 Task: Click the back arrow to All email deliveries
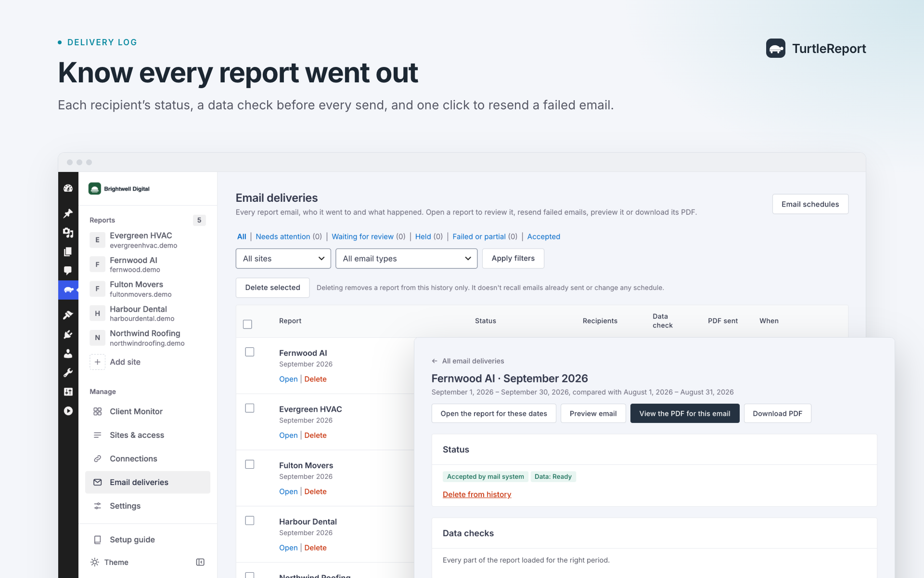[x=435, y=361]
